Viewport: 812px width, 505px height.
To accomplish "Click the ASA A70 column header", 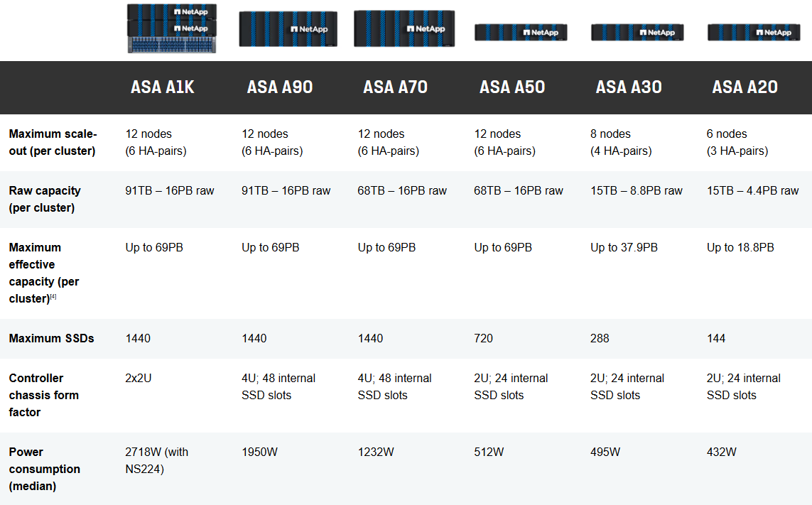I will pos(395,87).
